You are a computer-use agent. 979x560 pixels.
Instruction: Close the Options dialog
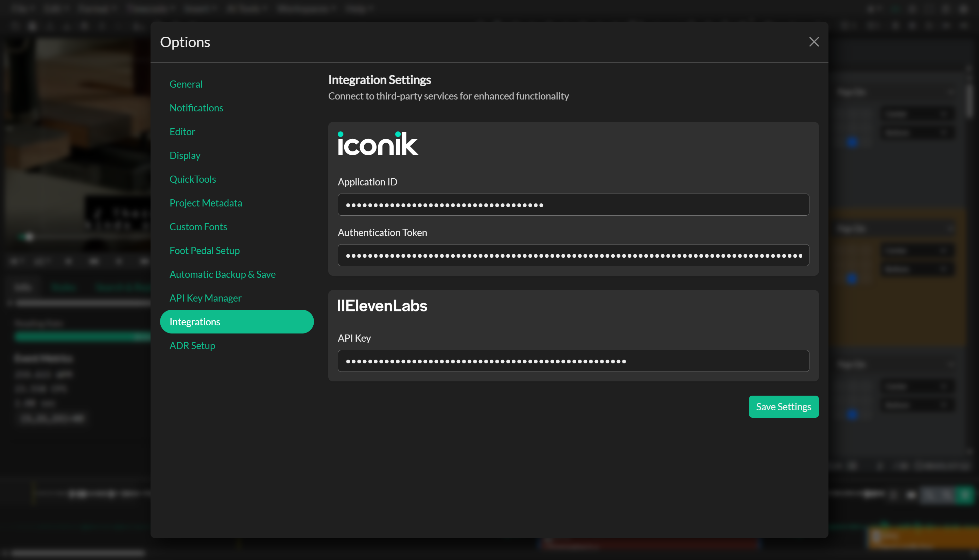pyautogui.click(x=814, y=42)
